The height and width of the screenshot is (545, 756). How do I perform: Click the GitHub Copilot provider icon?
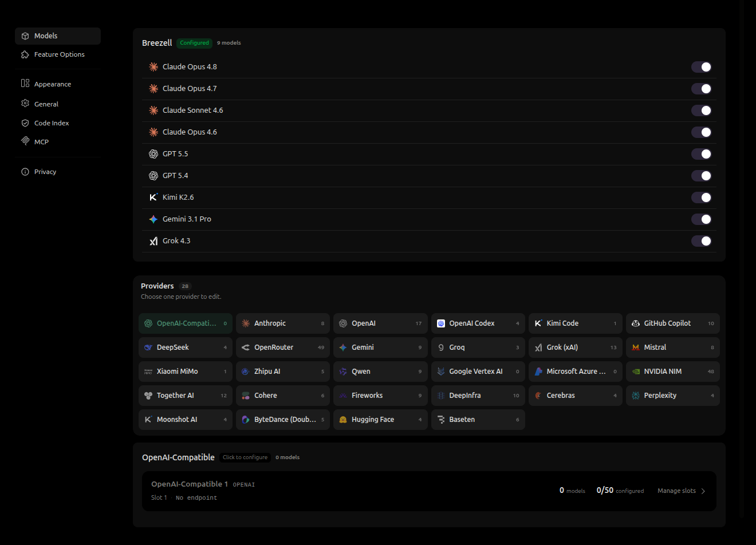pos(636,323)
